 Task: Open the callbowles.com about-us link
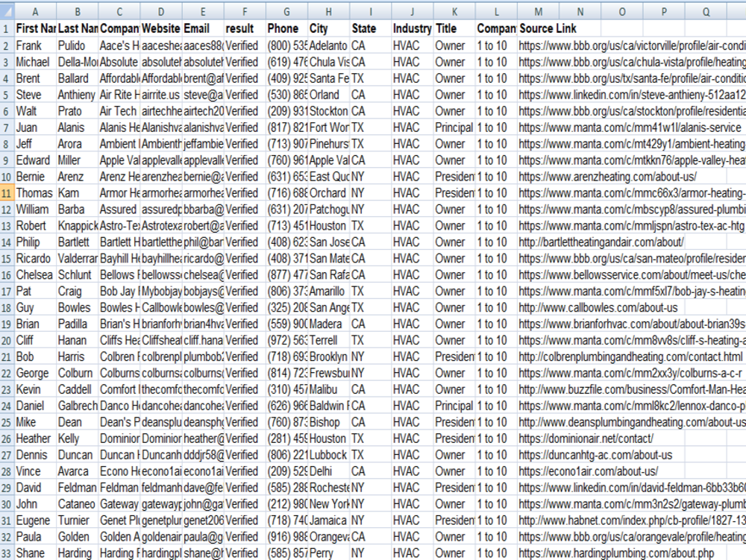pyautogui.click(x=598, y=308)
